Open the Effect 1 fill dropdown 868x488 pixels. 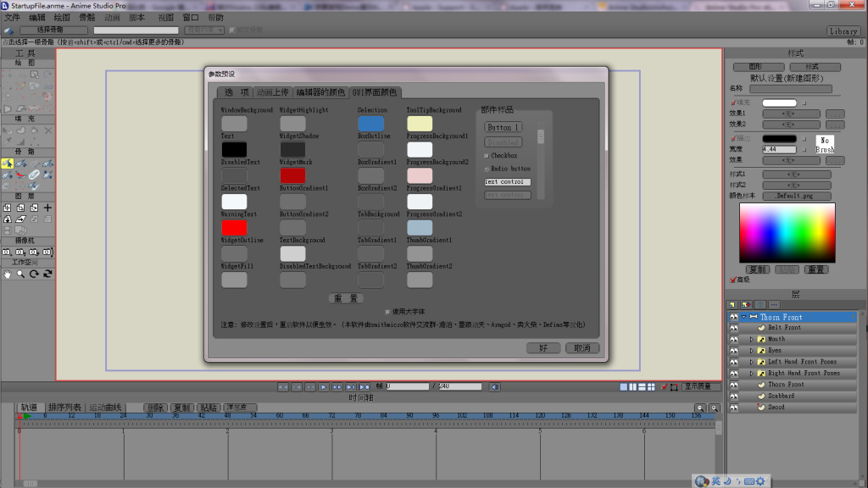pyautogui.click(x=791, y=114)
